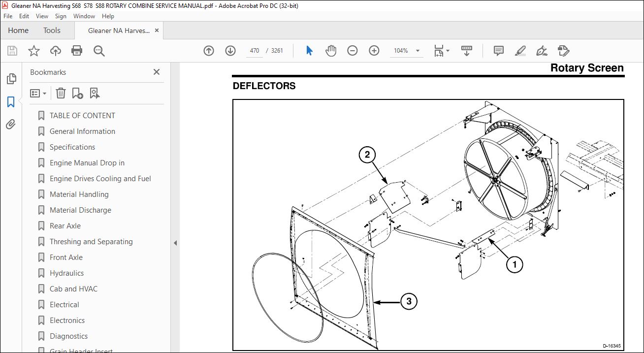The height and width of the screenshot is (353, 644).
Task: Open the TABLE OF CONTENT bookmark
Action: point(82,116)
